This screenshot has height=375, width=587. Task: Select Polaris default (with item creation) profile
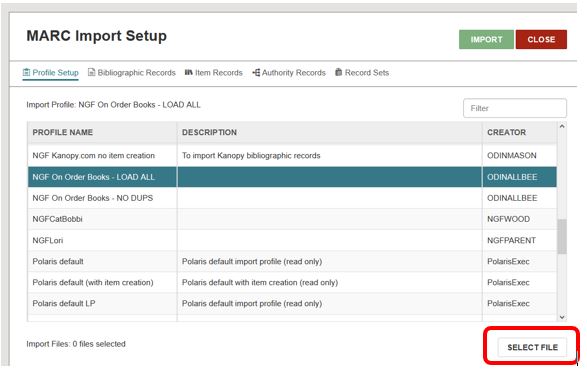[x=292, y=283]
